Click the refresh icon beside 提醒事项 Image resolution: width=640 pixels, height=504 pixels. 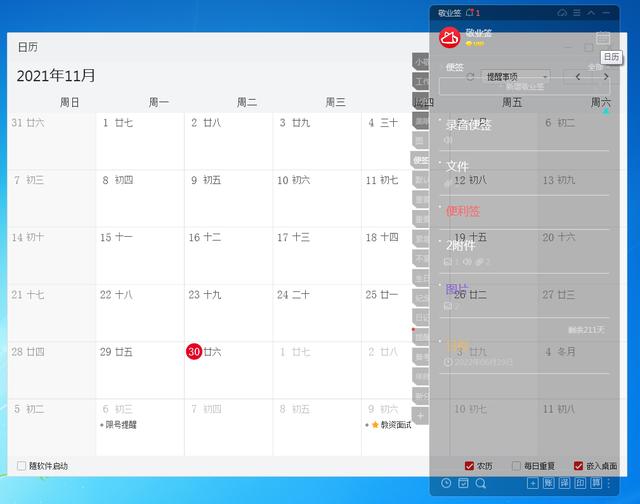[x=470, y=77]
